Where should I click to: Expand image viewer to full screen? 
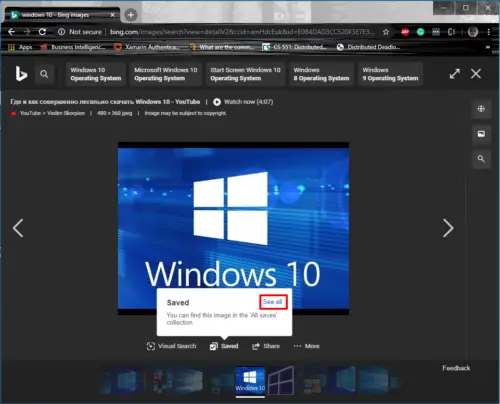pyautogui.click(x=455, y=74)
